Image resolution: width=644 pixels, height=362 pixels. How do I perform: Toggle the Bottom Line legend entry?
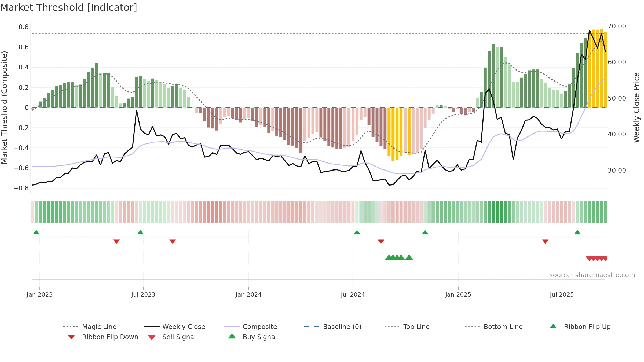[494, 327]
